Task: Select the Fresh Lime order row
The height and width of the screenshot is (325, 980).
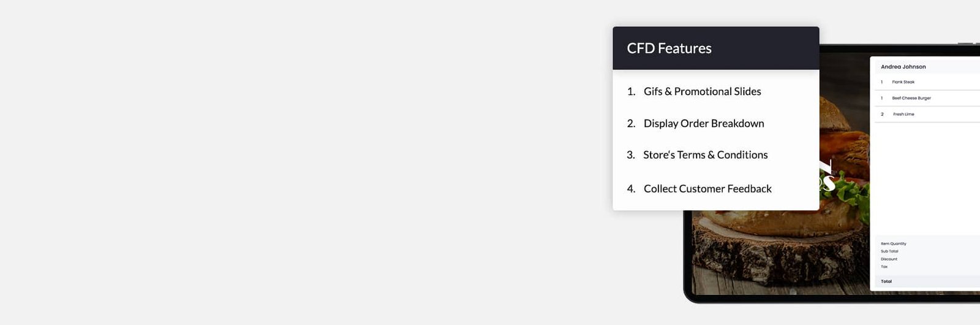Action: point(927,114)
